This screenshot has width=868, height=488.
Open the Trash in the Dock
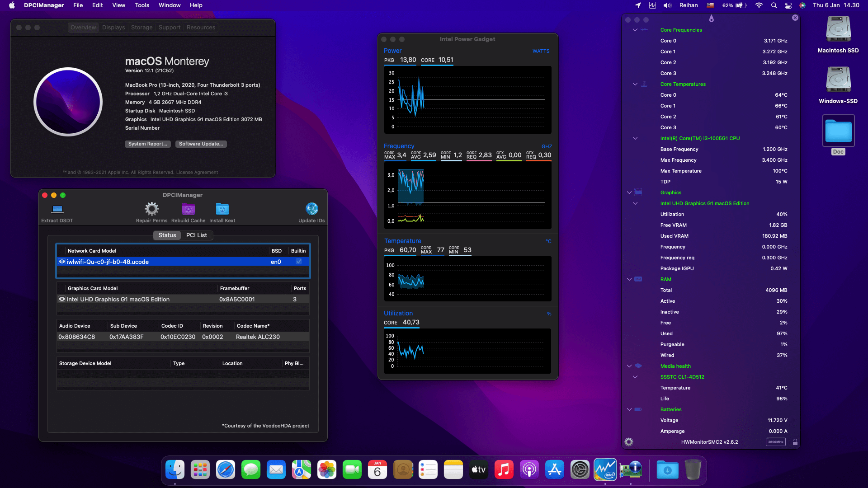pos(693,470)
